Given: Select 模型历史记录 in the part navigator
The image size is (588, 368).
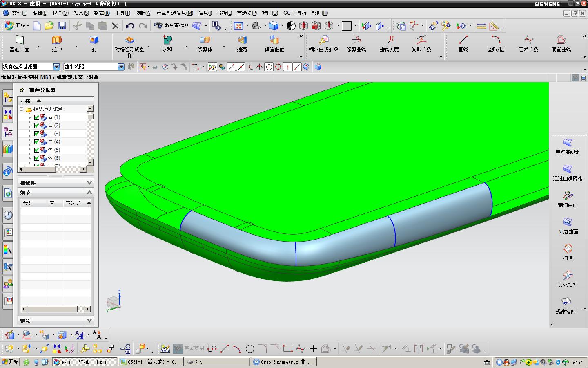Looking at the screenshot, I should point(48,109).
